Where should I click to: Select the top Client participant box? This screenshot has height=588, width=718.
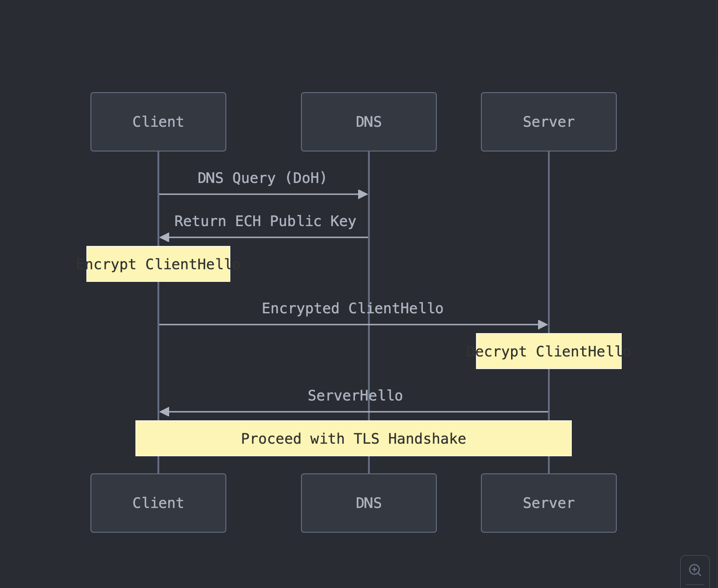158,122
